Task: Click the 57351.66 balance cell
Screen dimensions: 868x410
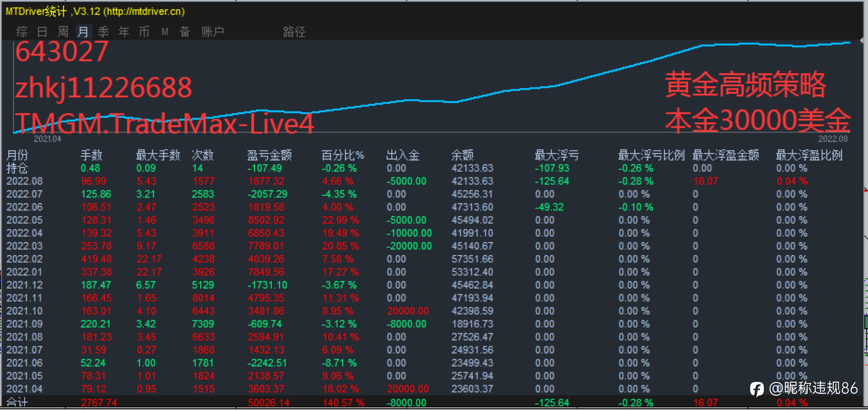Action: pyautogui.click(x=472, y=259)
